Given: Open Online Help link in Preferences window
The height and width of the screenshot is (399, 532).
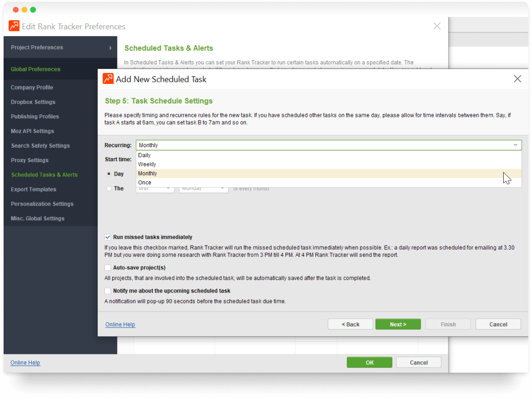Looking at the screenshot, I should [x=25, y=362].
